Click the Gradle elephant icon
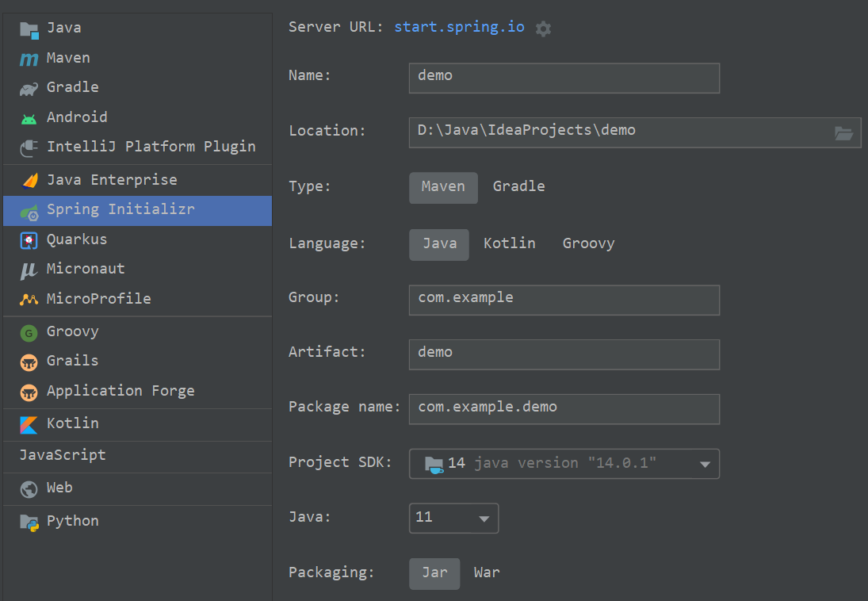Image resolution: width=868 pixels, height=601 pixels. tap(29, 89)
